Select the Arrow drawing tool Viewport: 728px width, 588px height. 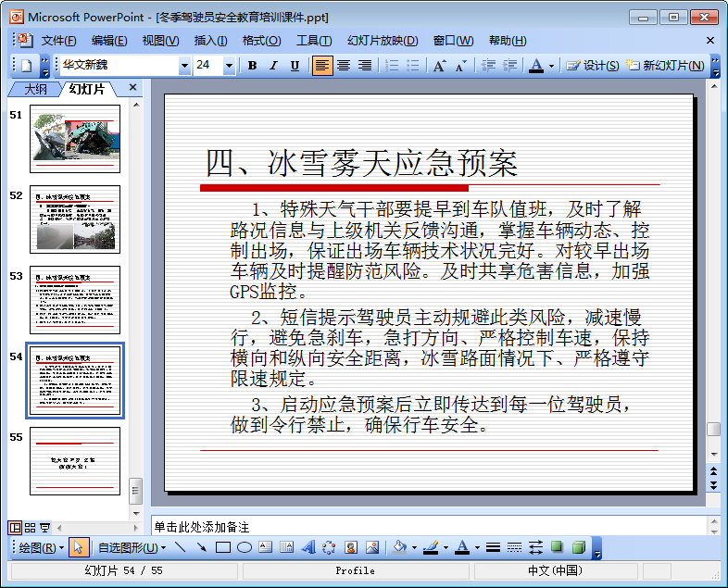tap(202, 547)
